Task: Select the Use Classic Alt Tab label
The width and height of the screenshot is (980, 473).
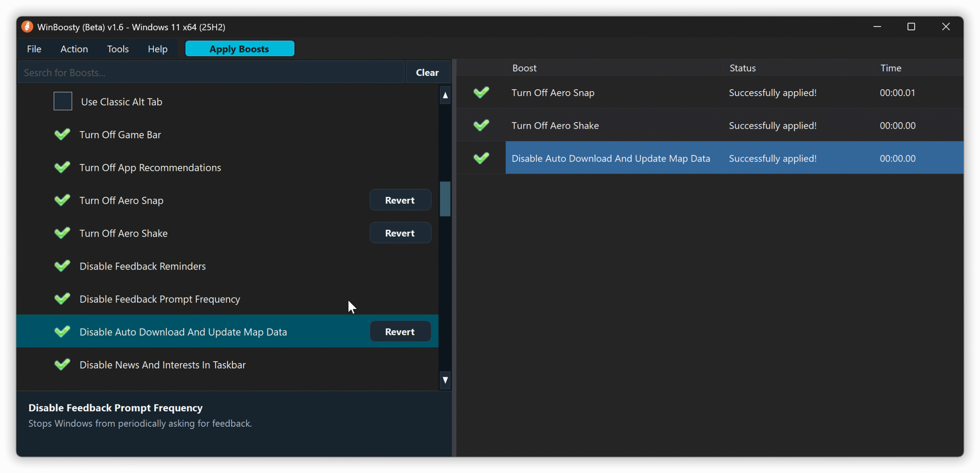Action: point(122,101)
